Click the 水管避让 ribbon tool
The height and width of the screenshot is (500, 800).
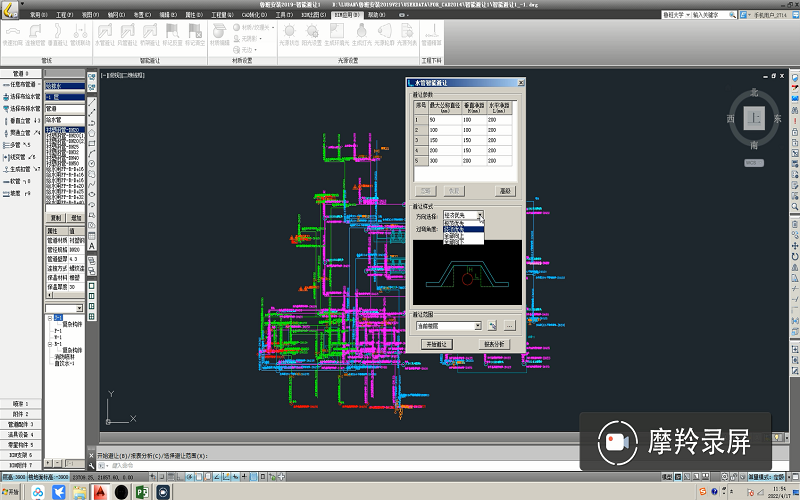click(x=105, y=35)
